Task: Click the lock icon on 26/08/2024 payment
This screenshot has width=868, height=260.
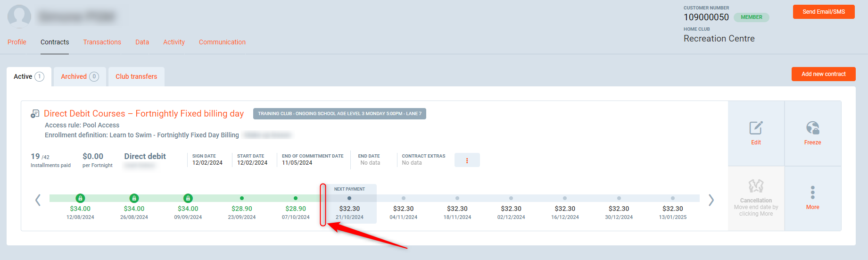Action: (x=134, y=198)
